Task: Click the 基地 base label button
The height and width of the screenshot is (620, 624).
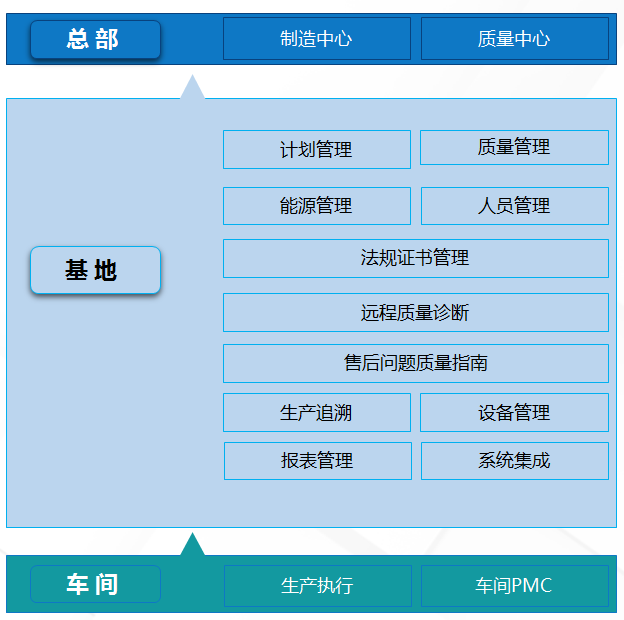Action: 96,270
